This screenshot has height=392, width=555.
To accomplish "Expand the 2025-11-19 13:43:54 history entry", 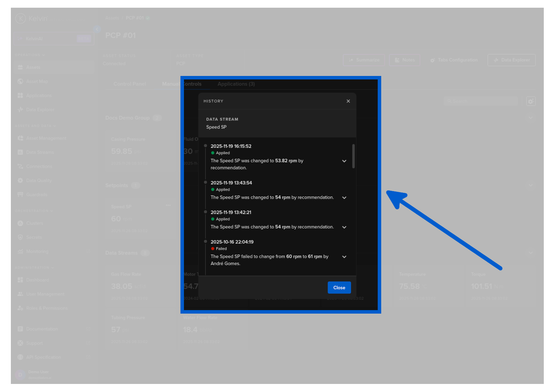I will point(344,198).
